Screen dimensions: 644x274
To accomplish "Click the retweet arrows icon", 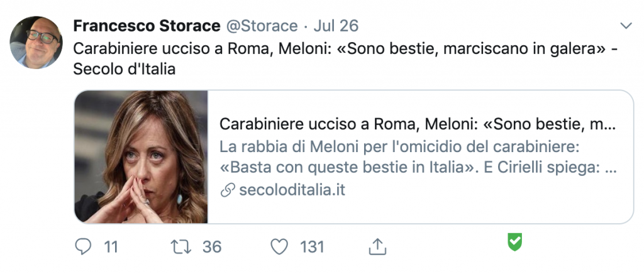I will (182, 247).
